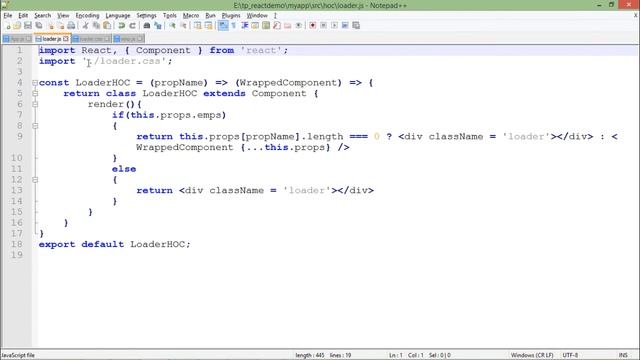Open a file using the Open toolbar icon
This screenshot has width=640, height=360.
click(x=17, y=26)
